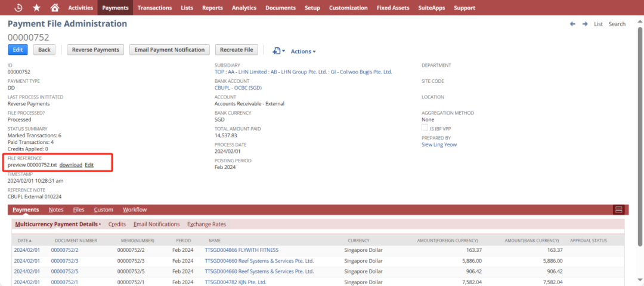Open the Reports menu

pyautogui.click(x=212, y=7)
